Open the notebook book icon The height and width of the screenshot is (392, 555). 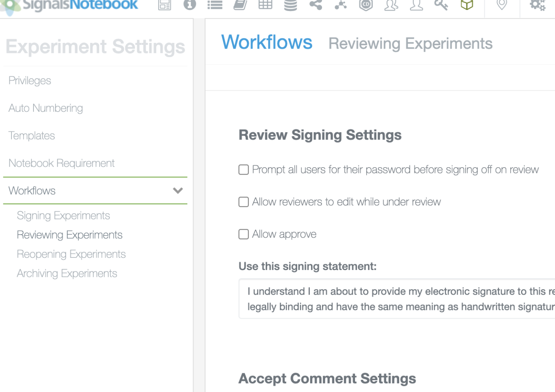coord(240,5)
